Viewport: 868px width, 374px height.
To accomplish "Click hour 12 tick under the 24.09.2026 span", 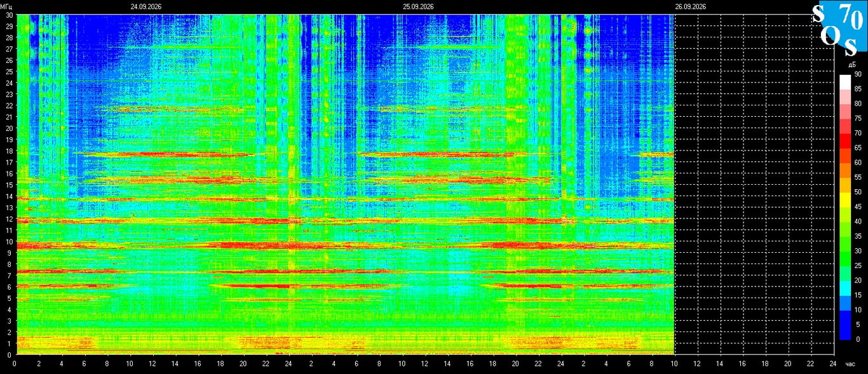I will coord(152,364).
